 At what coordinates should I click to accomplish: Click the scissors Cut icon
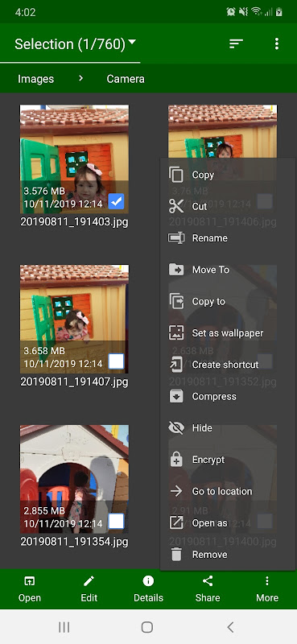click(176, 206)
